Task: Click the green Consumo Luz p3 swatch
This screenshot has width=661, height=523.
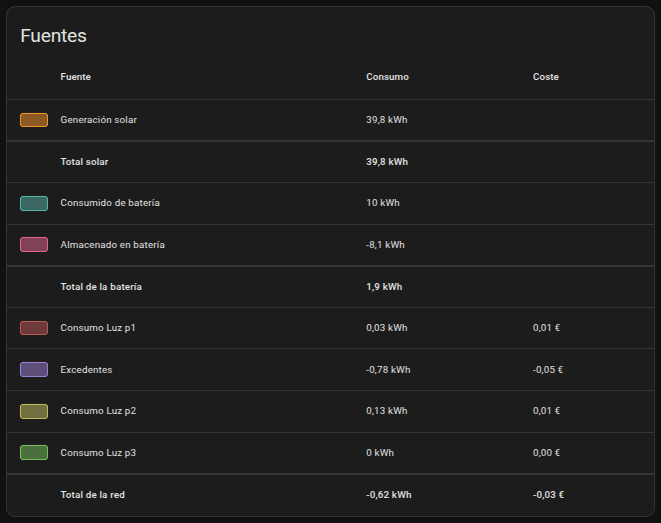Action: coord(34,453)
